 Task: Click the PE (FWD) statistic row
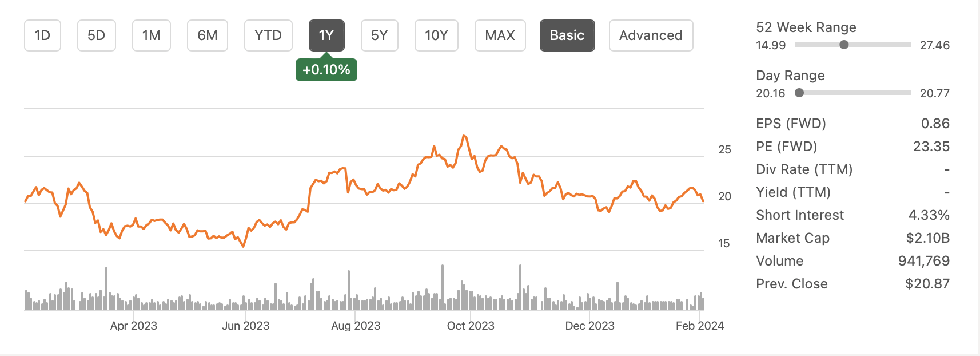(852, 146)
